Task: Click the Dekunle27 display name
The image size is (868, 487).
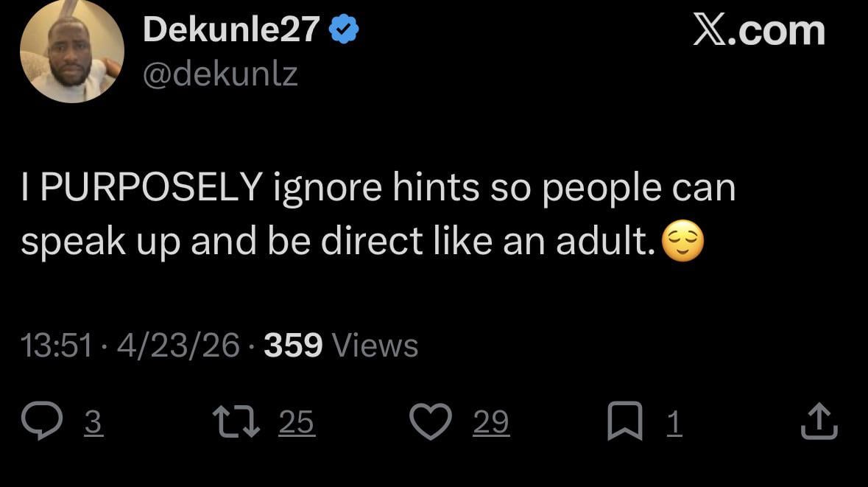Action: (x=230, y=29)
